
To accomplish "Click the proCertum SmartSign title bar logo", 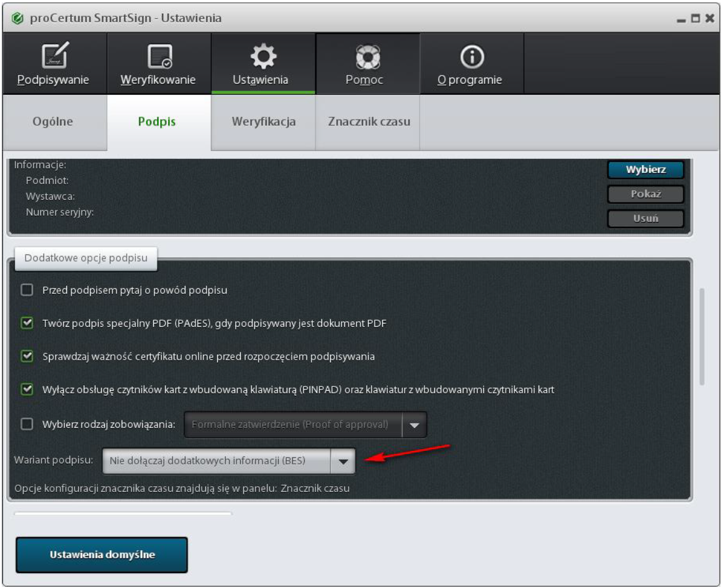I will [x=17, y=19].
